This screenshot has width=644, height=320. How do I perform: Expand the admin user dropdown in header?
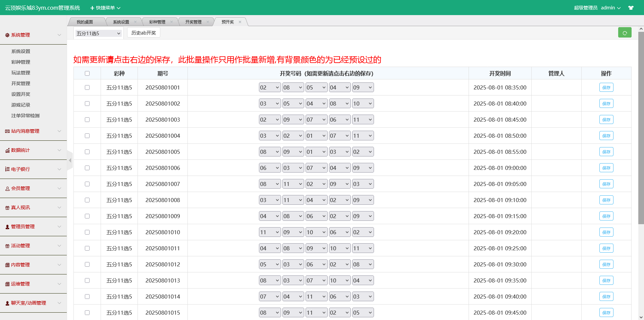[x=610, y=8]
